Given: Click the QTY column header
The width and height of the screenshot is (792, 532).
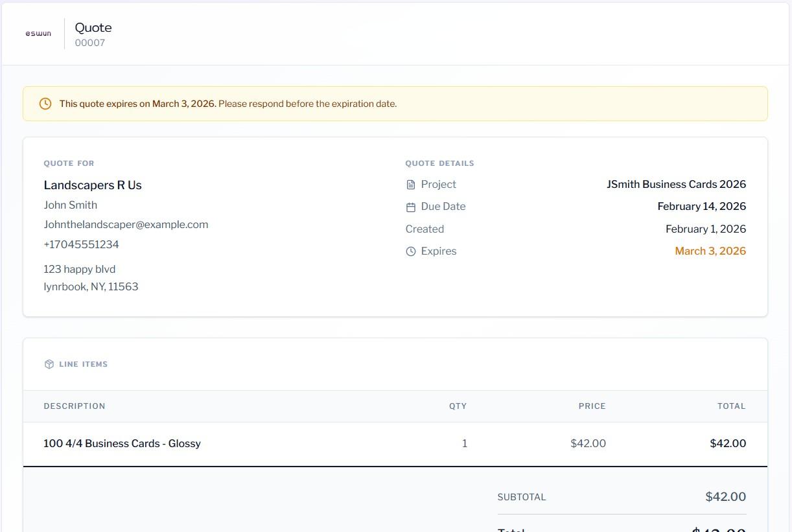Looking at the screenshot, I should [x=458, y=406].
